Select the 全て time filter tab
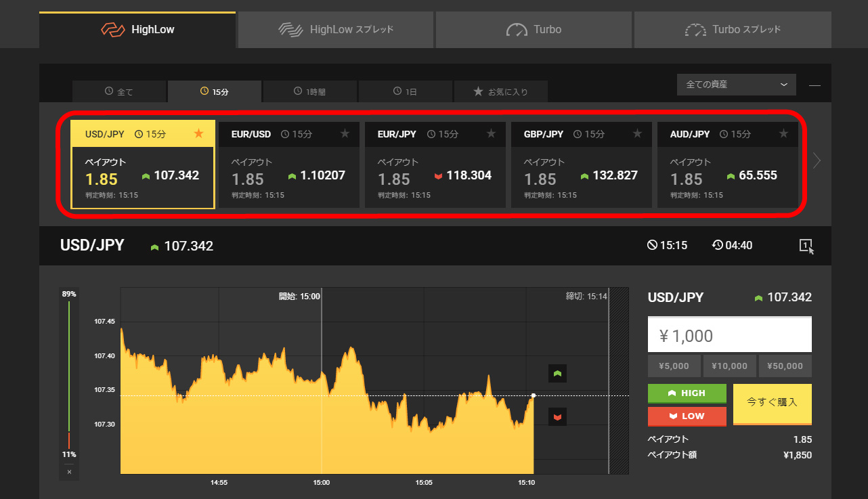 (x=119, y=91)
